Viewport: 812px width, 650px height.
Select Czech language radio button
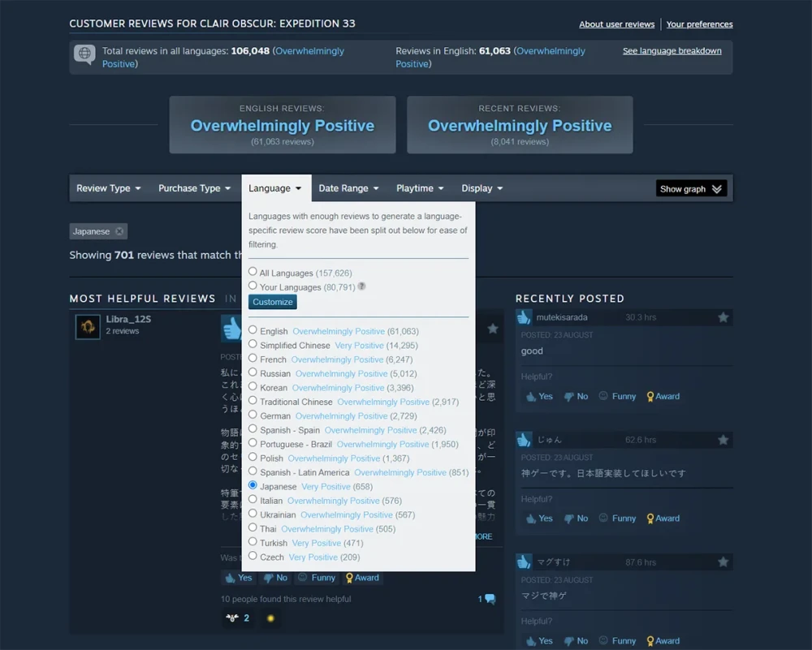253,556
